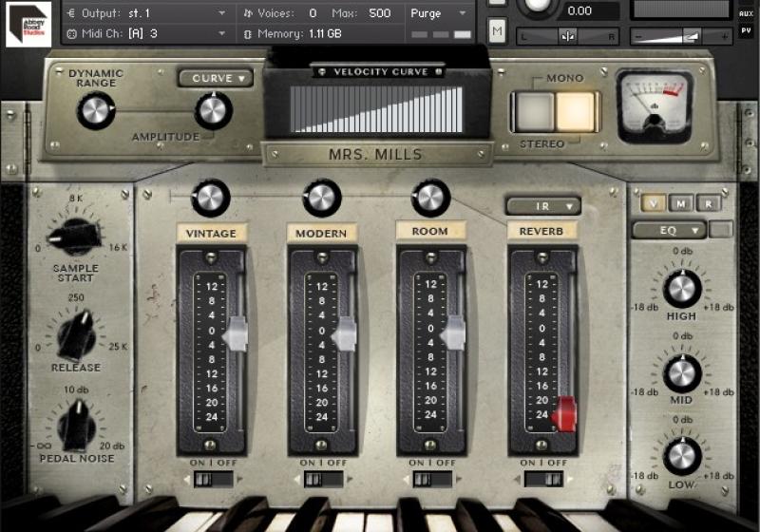This screenshot has width=760, height=532.
Task: Click the velocity curve display
Action: pos(376,109)
